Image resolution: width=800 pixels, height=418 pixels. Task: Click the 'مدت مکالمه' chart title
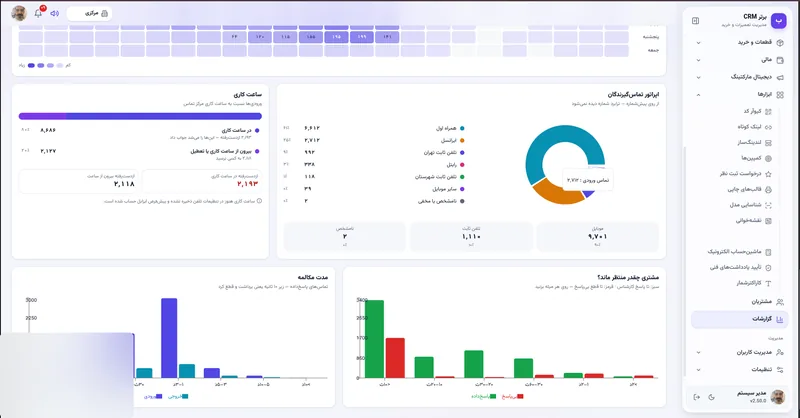click(313, 277)
